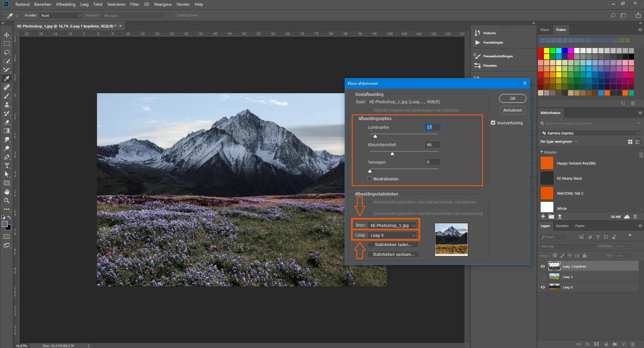Select the Gradient tool
The height and width of the screenshot is (348, 644).
pos(7,131)
